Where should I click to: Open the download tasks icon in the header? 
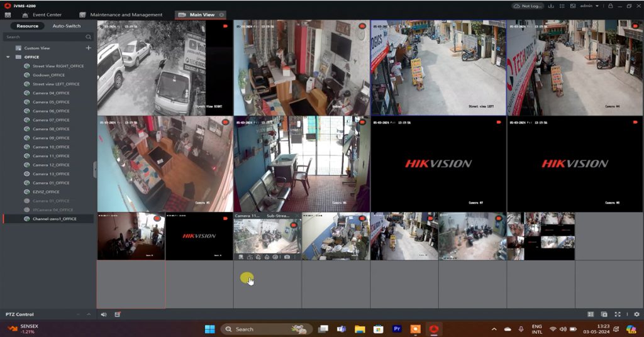(551, 6)
